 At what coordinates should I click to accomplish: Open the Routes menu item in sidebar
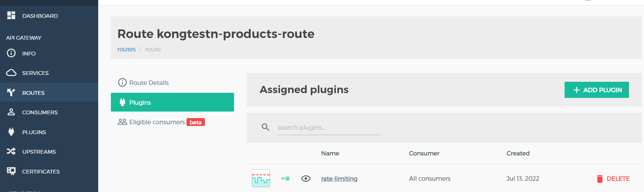33,92
